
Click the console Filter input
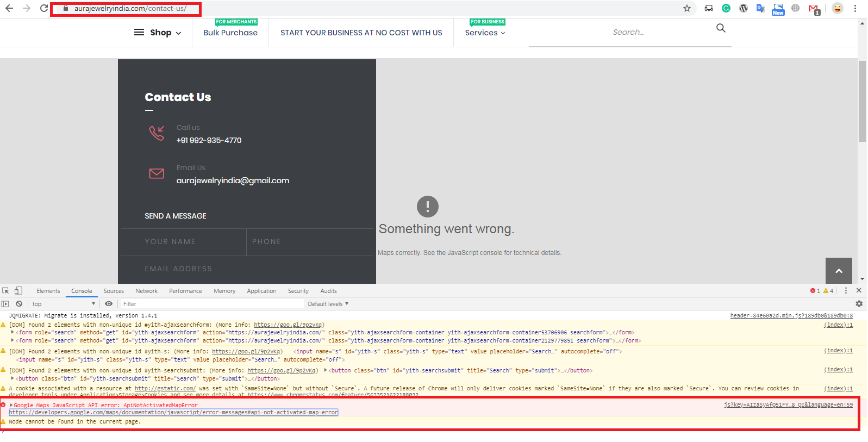click(212, 304)
